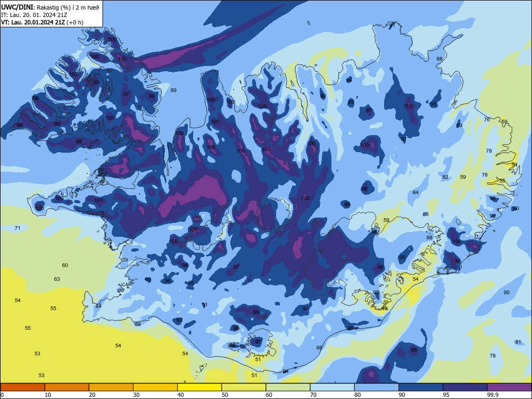
Task: Select the 60–70 pale green legend swatch
Action: click(x=288, y=387)
